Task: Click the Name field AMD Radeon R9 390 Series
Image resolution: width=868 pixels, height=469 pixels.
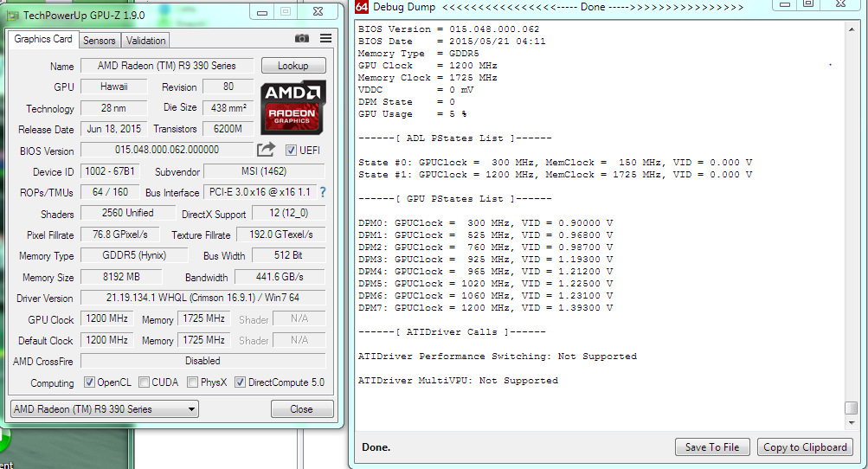Action: pyautogui.click(x=167, y=66)
